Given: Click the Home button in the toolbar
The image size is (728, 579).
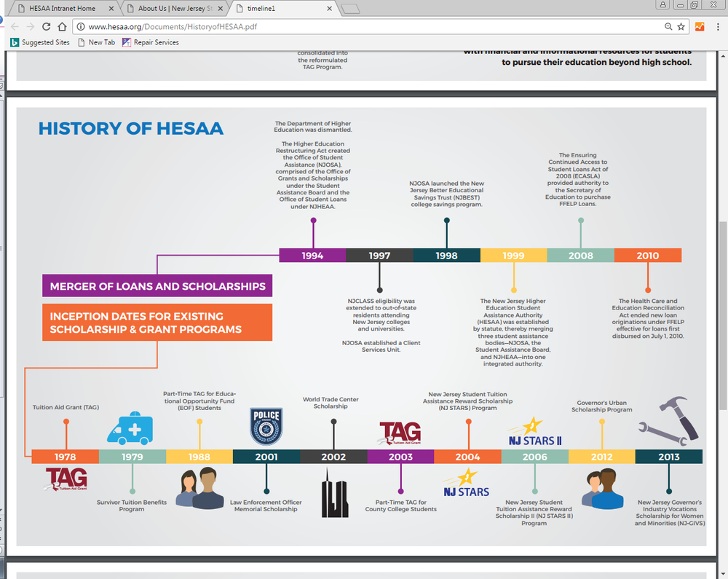Looking at the screenshot, I should point(63,26).
